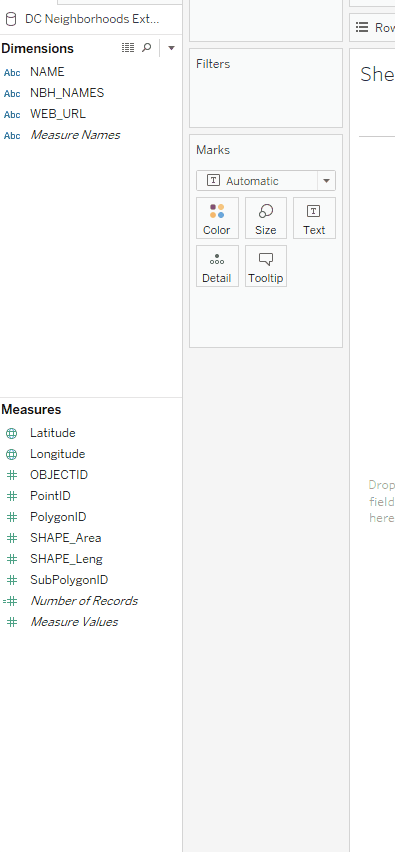Screen dimensions: 395x852
Task: Click the search magnifier icon in Dimensions
Action: [x=146, y=48]
